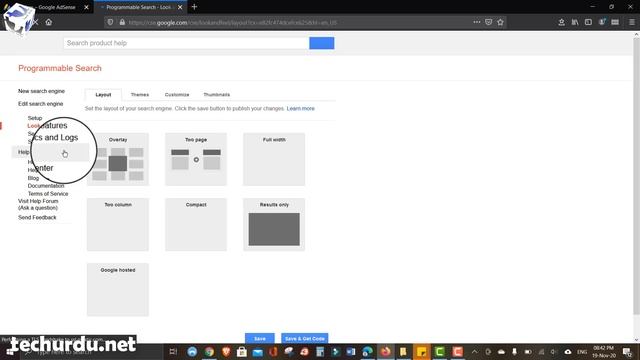Choose the Two column layout option
The height and width of the screenshot is (360, 640).
tap(118, 224)
